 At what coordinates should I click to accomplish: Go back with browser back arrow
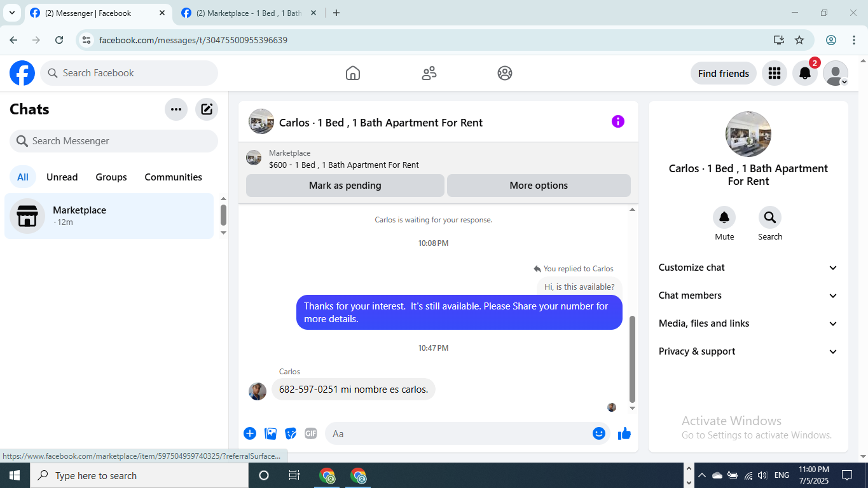(x=13, y=40)
